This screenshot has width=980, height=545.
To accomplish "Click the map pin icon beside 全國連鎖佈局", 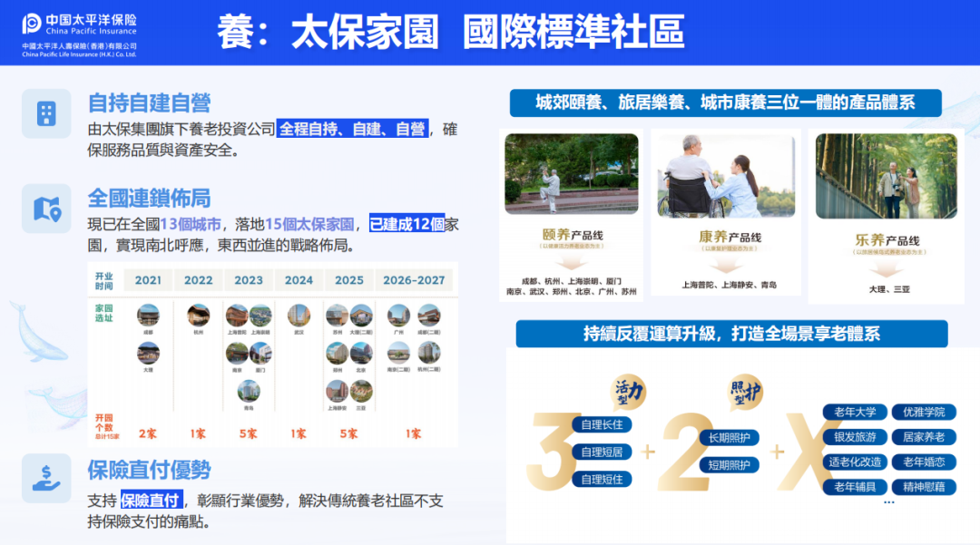I will click(x=46, y=209).
